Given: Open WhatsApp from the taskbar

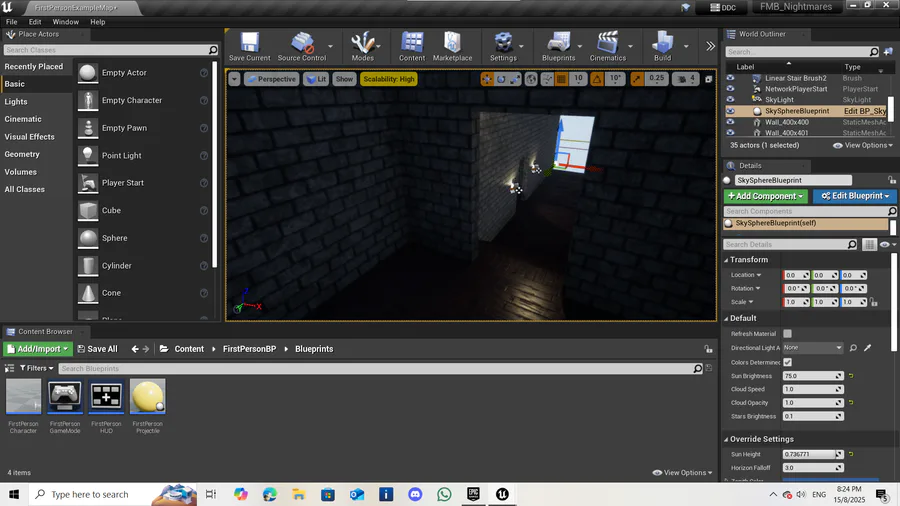Looking at the screenshot, I should click(444, 494).
